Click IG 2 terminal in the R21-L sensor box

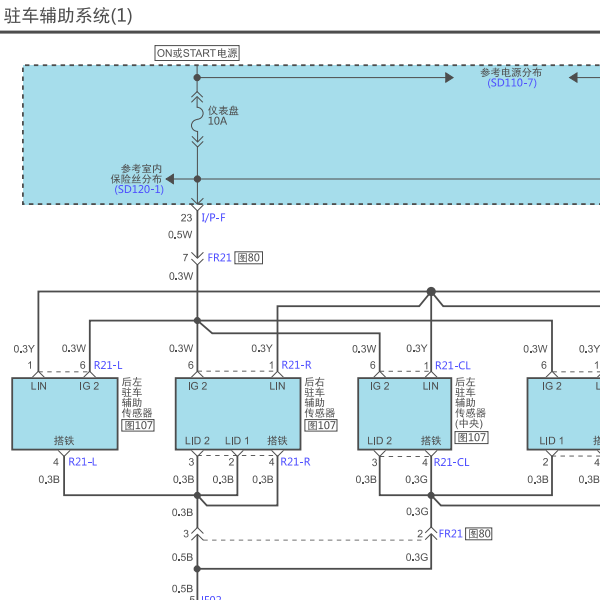coord(89,386)
